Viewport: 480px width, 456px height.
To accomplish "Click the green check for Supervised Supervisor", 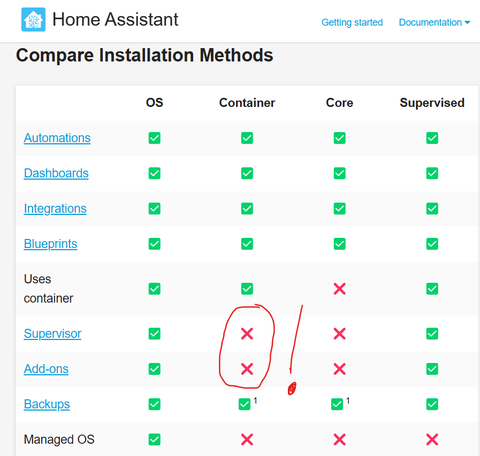I will click(x=432, y=333).
